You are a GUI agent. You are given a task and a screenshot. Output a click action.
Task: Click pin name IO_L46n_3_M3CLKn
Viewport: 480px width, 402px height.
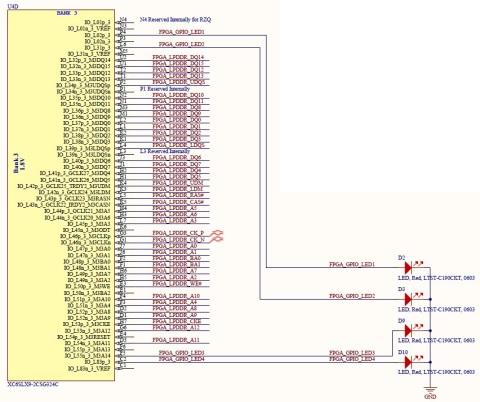click(85, 242)
